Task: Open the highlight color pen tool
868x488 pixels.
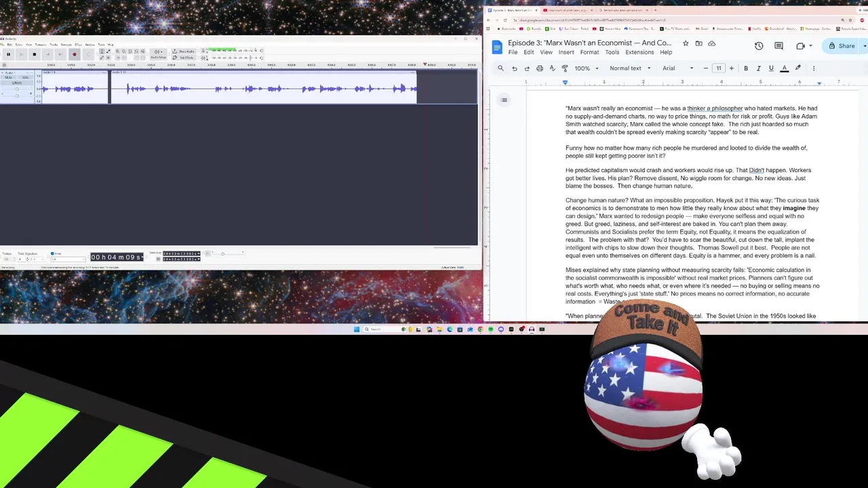Action: point(798,68)
